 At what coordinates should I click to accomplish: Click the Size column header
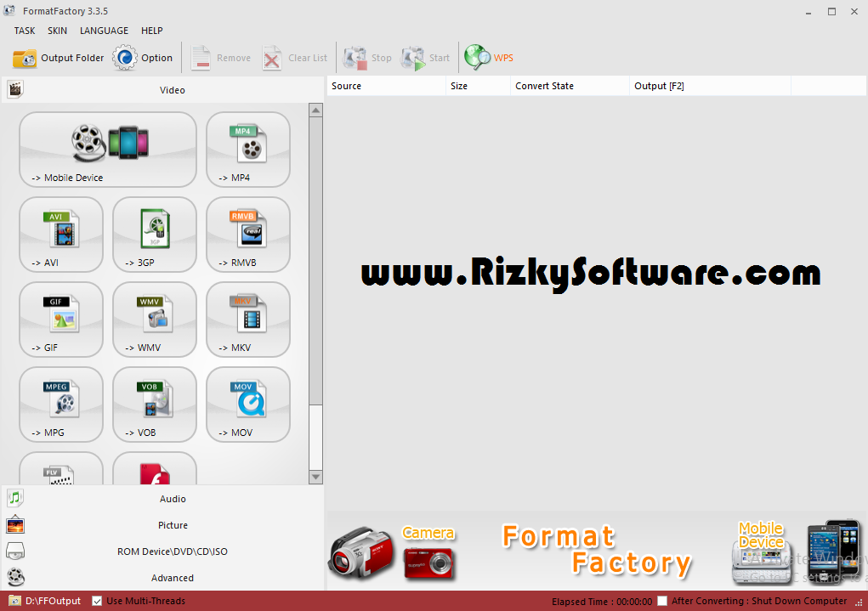[x=479, y=86]
